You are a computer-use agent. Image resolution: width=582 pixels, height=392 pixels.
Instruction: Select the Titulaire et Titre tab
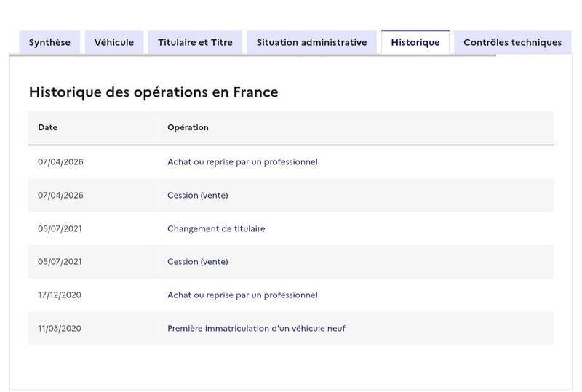coord(195,42)
